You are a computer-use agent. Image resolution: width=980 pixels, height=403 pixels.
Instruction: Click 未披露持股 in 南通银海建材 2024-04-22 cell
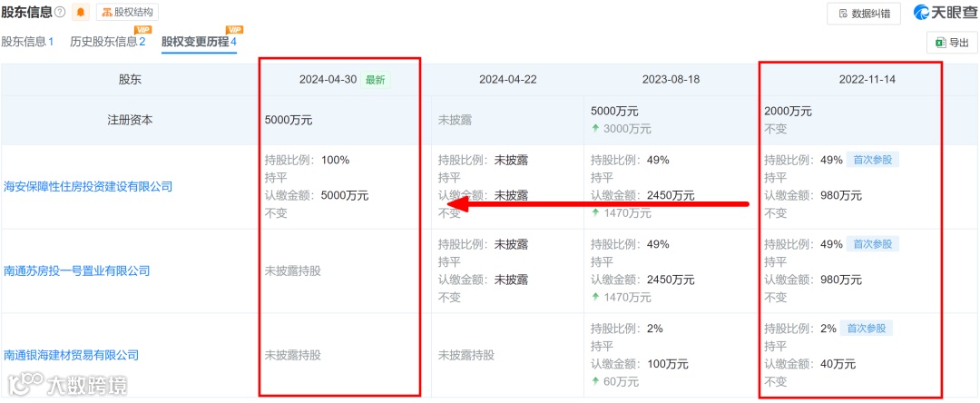click(x=466, y=355)
